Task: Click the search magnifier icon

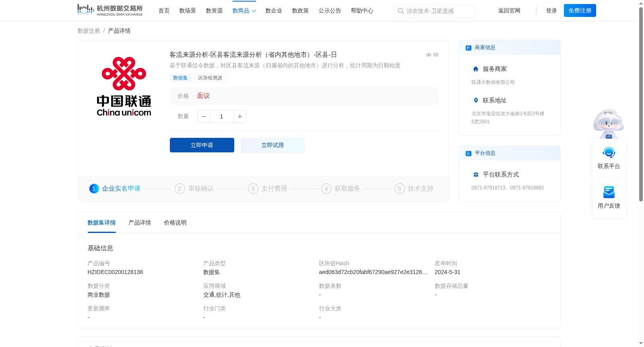Action: (401, 11)
